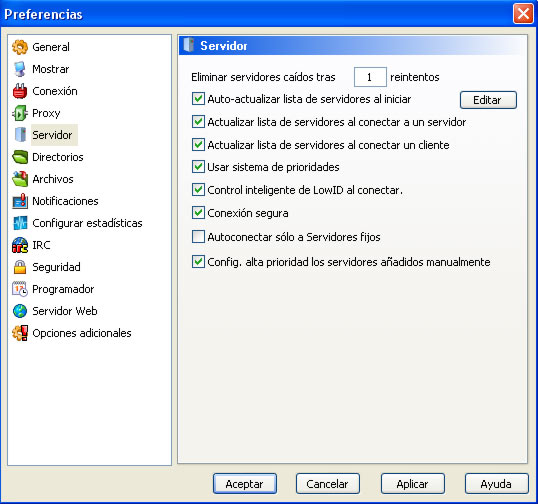Enable Autoconectar sólo a Servidores fijos

(x=198, y=237)
